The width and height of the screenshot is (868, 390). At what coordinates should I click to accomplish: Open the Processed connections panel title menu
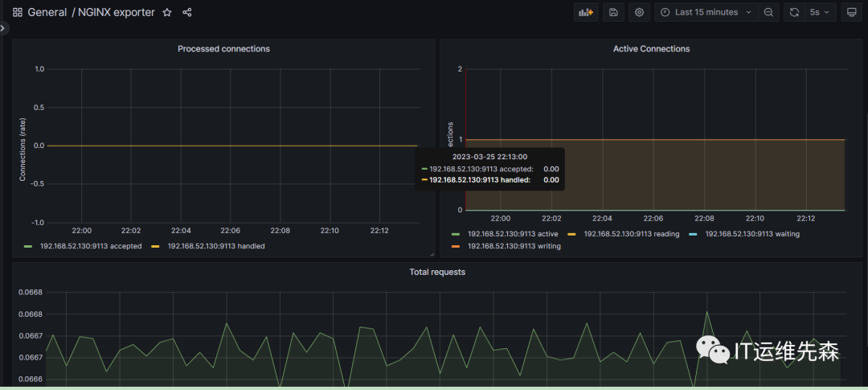223,49
